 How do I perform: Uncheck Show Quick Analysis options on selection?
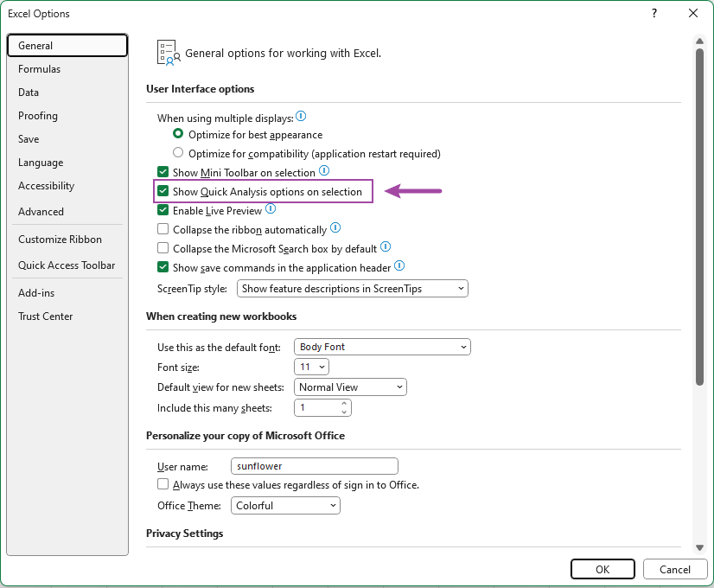point(163,191)
